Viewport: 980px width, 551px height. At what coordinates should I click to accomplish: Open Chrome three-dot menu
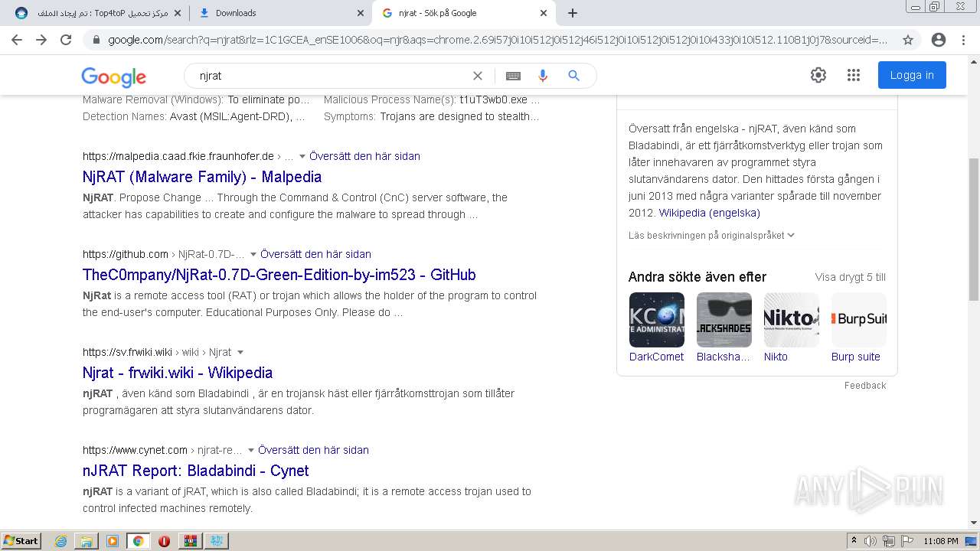963,40
